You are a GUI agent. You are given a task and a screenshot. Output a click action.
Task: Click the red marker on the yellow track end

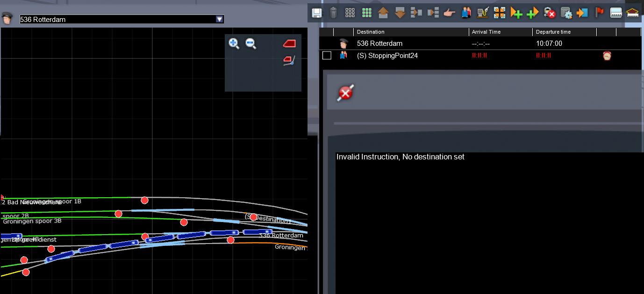(x=26, y=272)
